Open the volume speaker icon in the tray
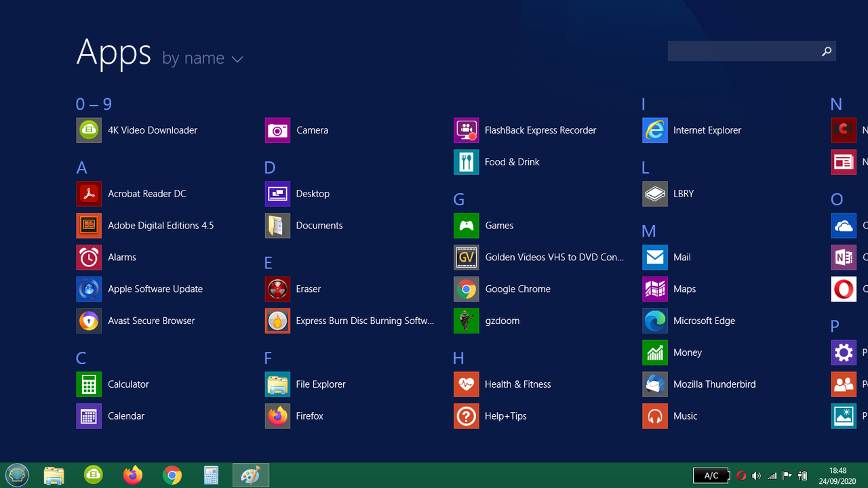This screenshot has height=488, width=868. click(756, 476)
